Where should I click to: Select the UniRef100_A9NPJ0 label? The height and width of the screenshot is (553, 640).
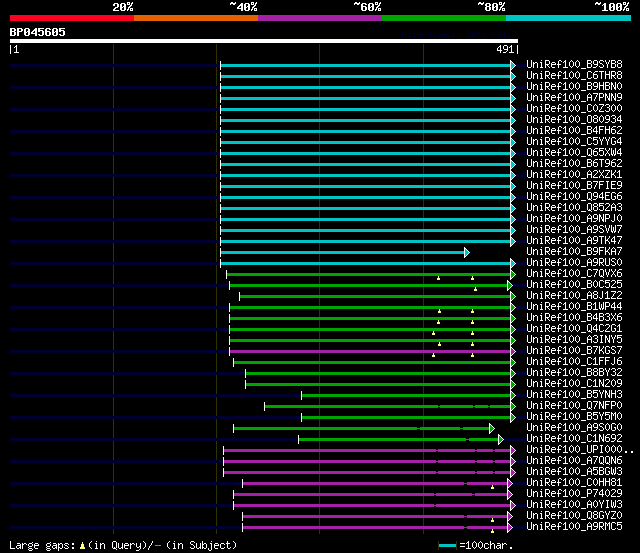click(x=574, y=219)
